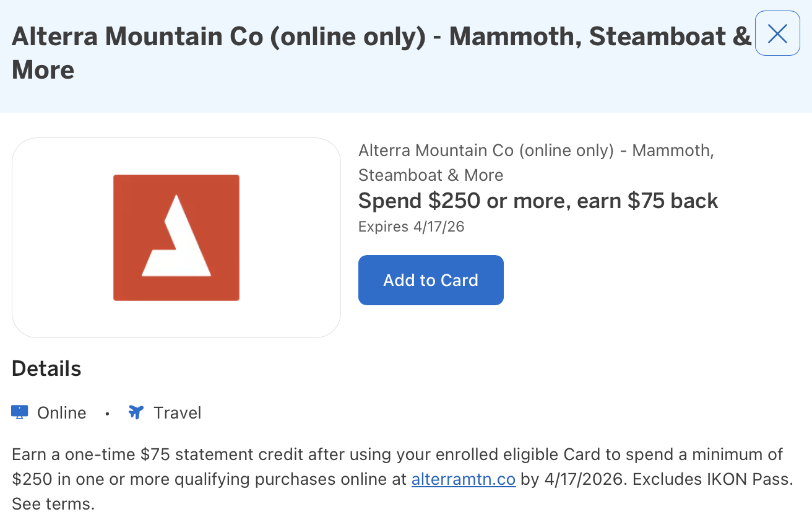Click the dot separator between Online and Travel
This screenshot has height=530, width=812.
click(x=107, y=414)
